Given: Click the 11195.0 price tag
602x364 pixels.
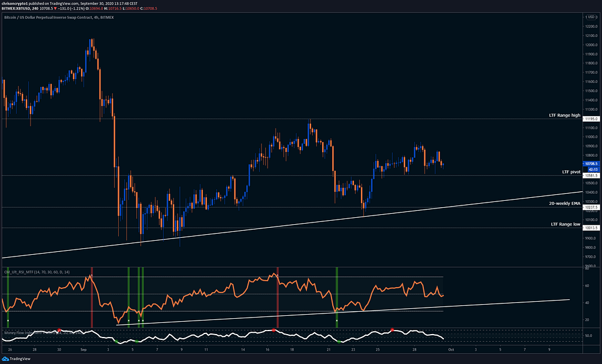Looking at the screenshot, I should click(591, 119).
